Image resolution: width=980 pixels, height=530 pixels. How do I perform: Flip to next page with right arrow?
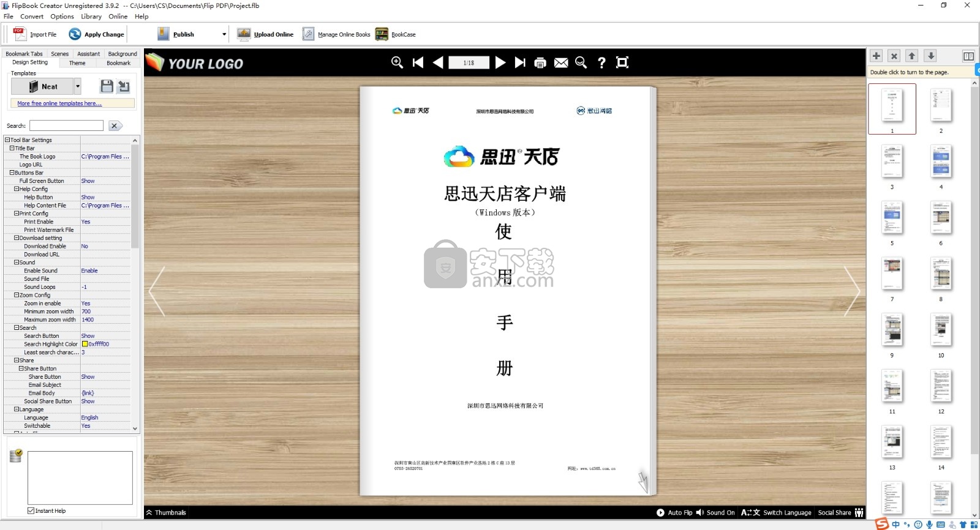[852, 291]
